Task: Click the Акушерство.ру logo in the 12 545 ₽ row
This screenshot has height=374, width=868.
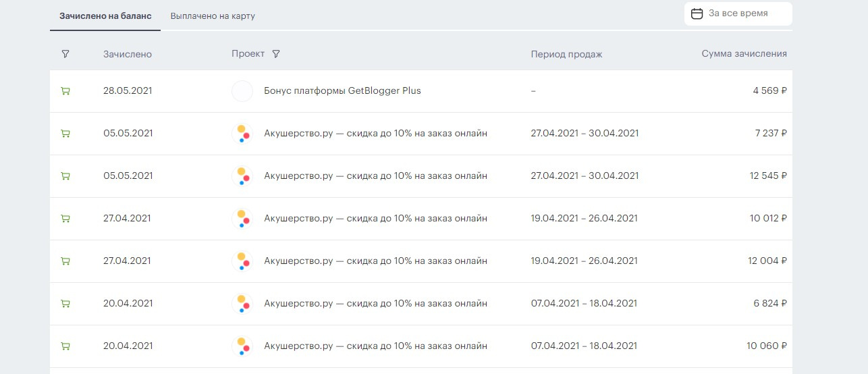Action: pos(242,176)
